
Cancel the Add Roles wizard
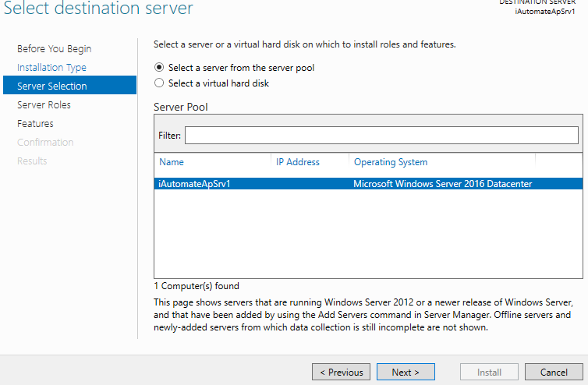click(554, 372)
